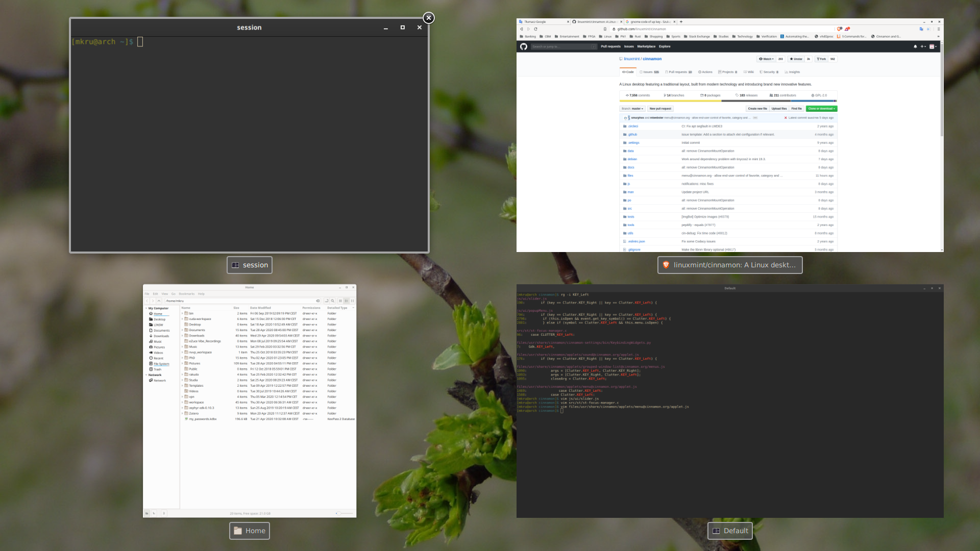Switch to the Issues tab on GitHub
Viewport: 980px width, 551px height.
click(649, 72)
